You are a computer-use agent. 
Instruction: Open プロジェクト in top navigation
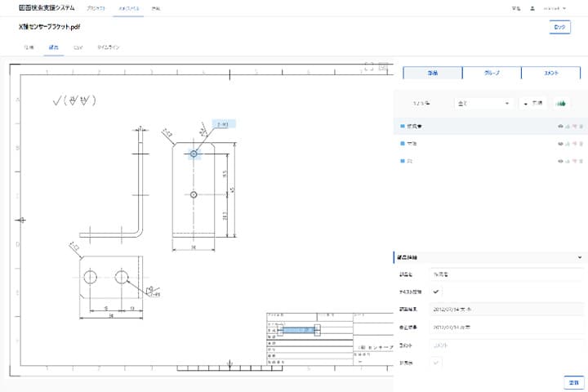96,8
